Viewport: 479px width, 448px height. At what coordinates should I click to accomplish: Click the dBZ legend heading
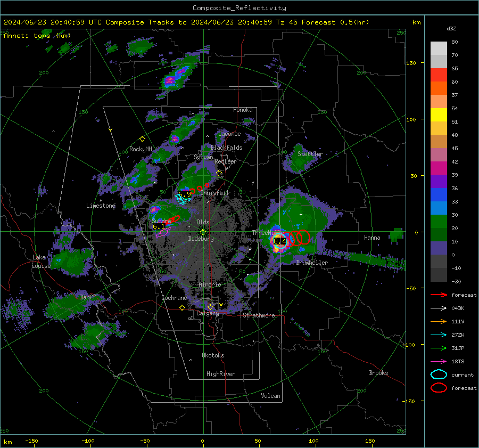(451, 28)
